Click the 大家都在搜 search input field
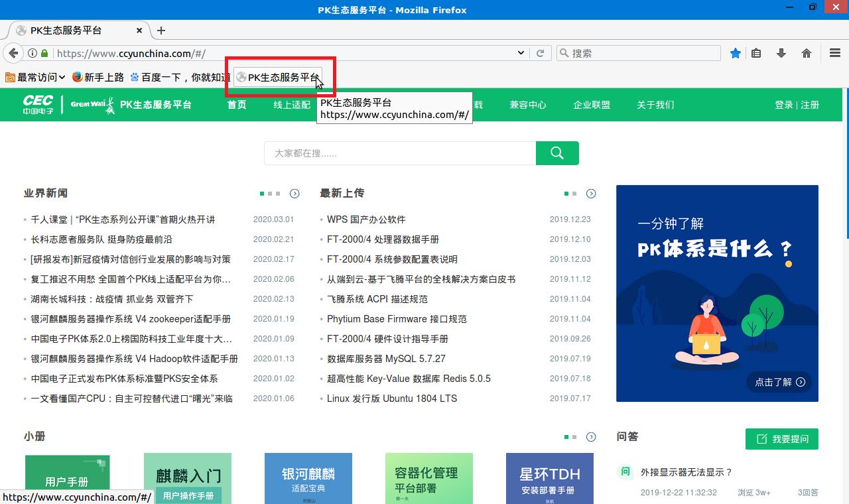Screen dimensions: 849x504 [x=398, y=153]
